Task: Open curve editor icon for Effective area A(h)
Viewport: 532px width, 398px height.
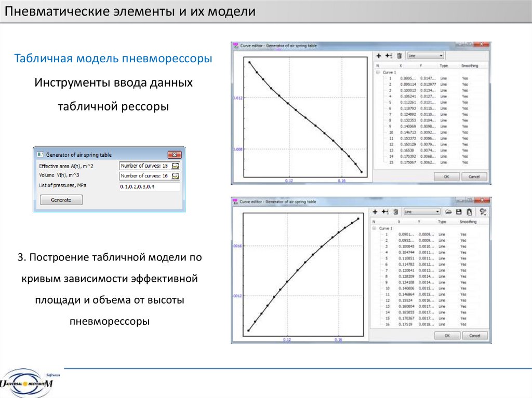Action: click(x=175, y=166)
